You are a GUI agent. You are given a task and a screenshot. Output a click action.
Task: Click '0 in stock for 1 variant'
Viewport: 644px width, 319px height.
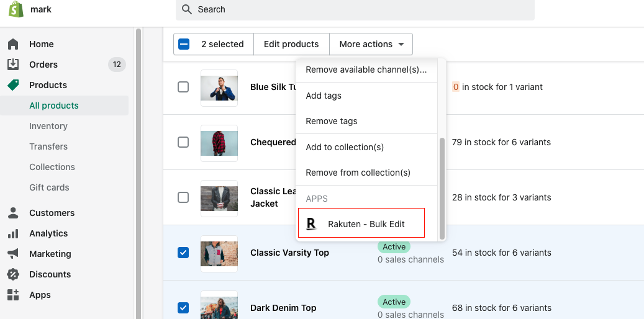point(497,87)
